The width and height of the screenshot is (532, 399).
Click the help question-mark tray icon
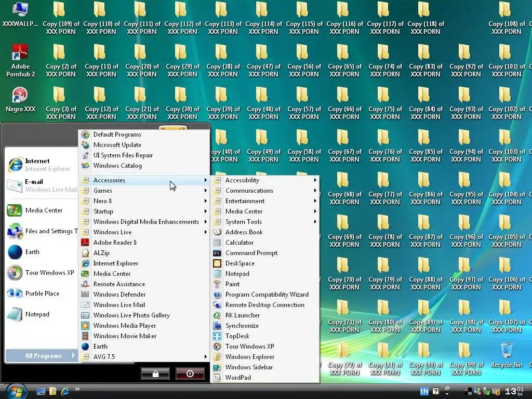tap(436, 391)
